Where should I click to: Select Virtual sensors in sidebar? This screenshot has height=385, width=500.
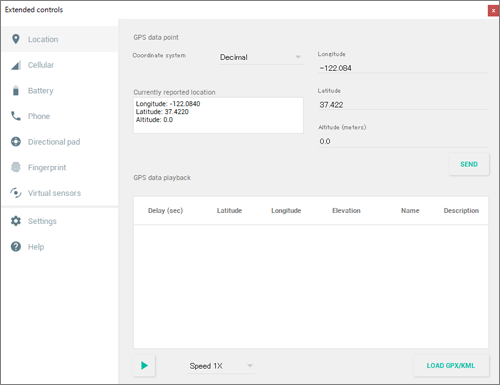[60, 193]
